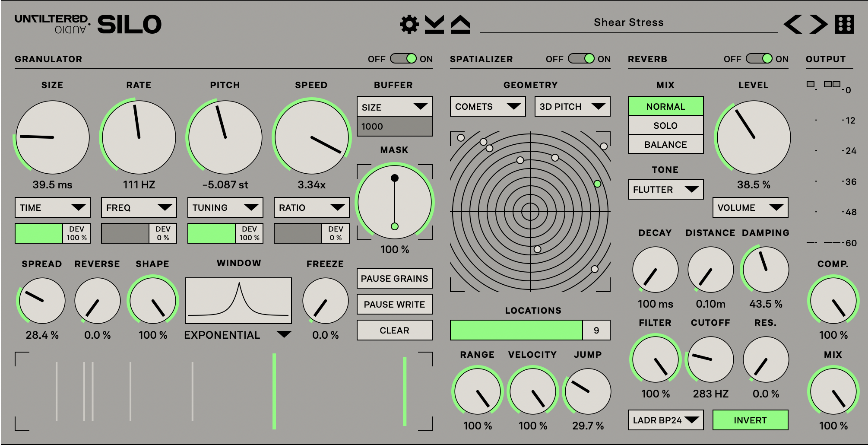Image resolution: width=868 pixels, height=445 pixels.
Task: Click the CUTOFF knob at 283 HZ
Action: [x=711, y=359]
